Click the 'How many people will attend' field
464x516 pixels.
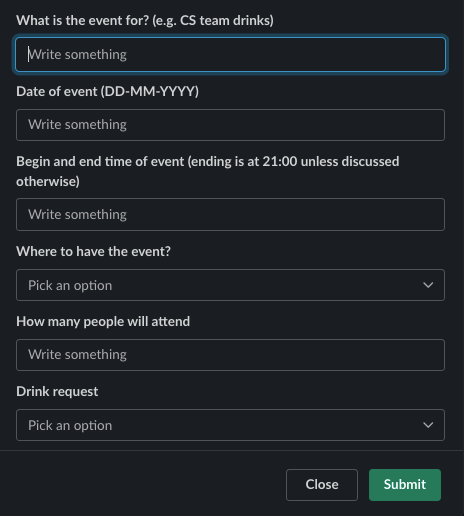tap(230, 355)
